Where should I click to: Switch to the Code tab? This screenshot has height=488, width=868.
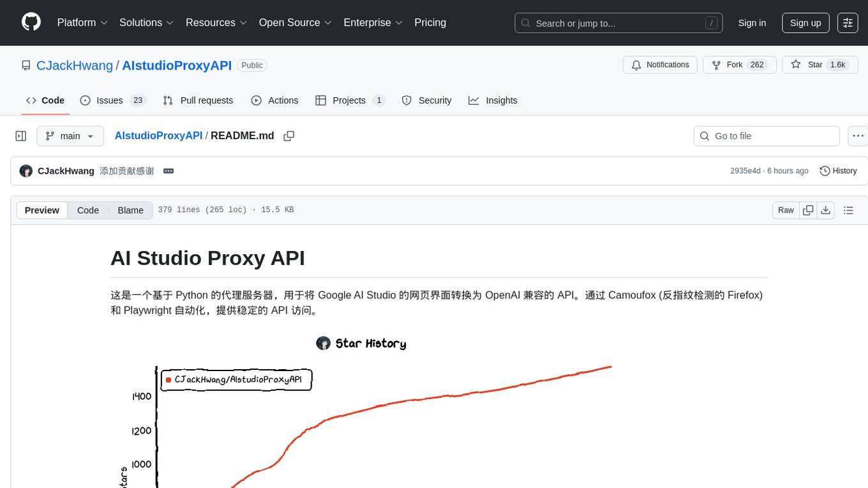(45, 100)
